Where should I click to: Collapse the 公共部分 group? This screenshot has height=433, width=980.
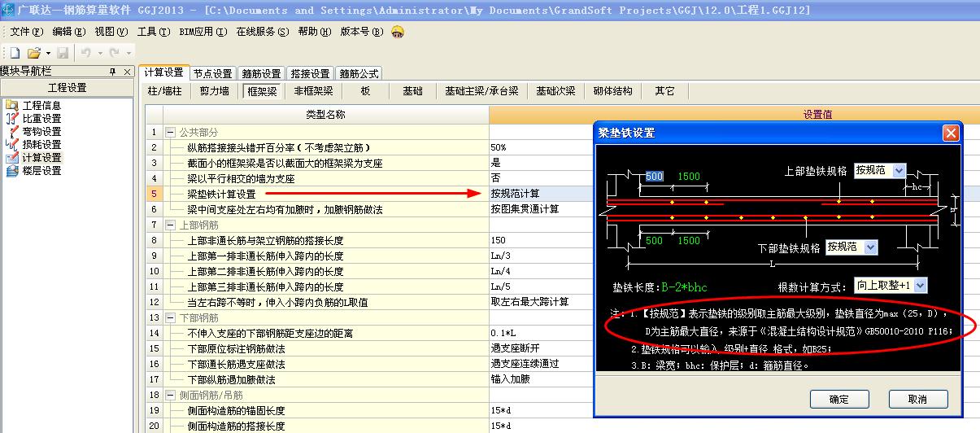(x=170, y=132)
